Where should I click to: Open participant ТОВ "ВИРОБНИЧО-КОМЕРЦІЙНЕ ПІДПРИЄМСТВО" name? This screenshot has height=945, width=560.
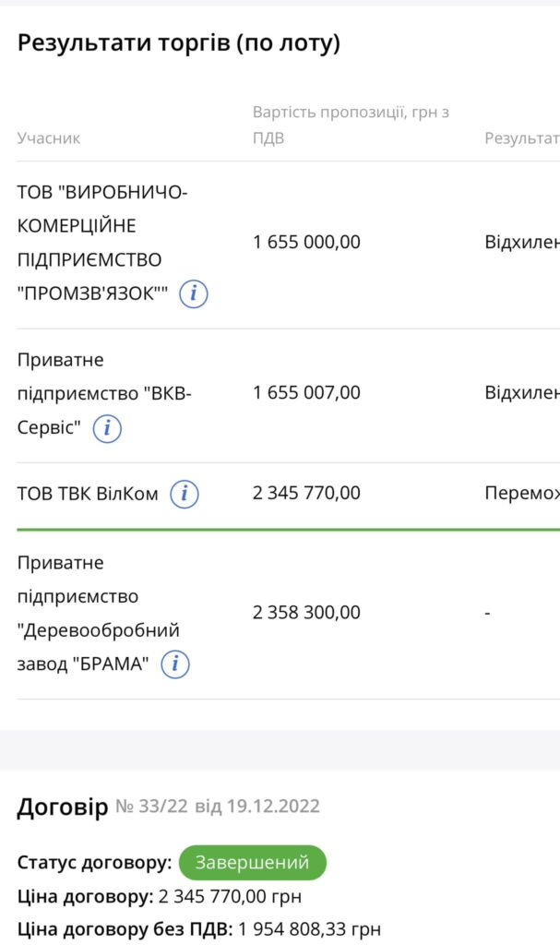[x=102, y=243]
